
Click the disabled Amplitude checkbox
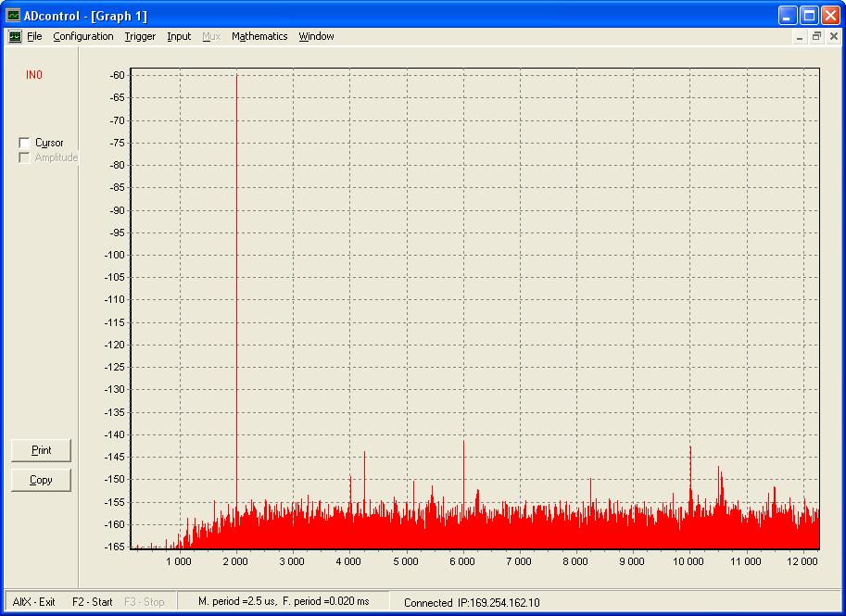24,157
